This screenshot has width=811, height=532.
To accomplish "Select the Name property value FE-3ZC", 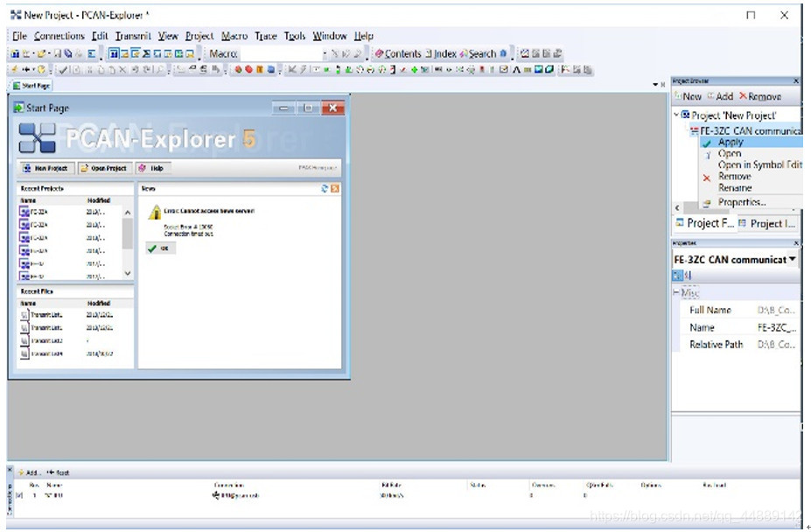I will [x=776, y=327].
